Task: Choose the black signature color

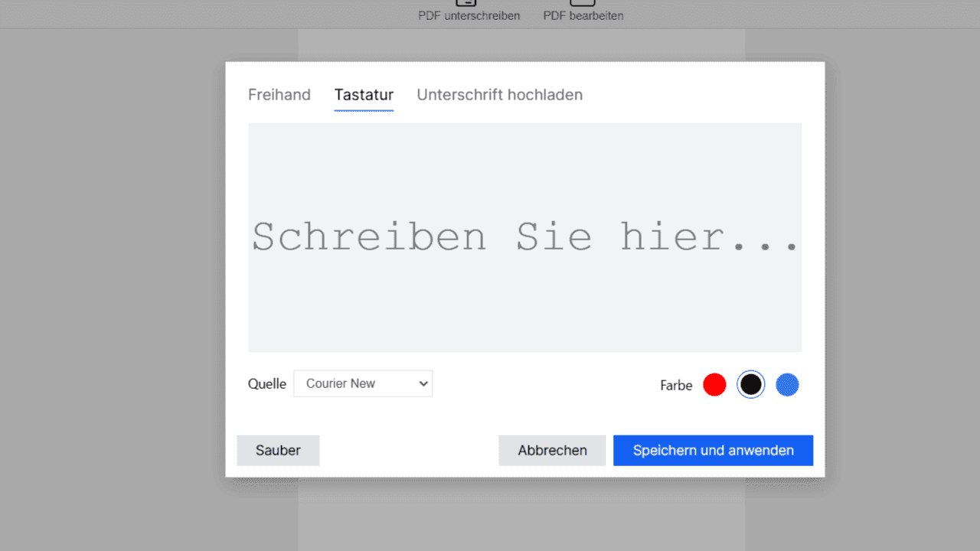Action: point(751,384)
